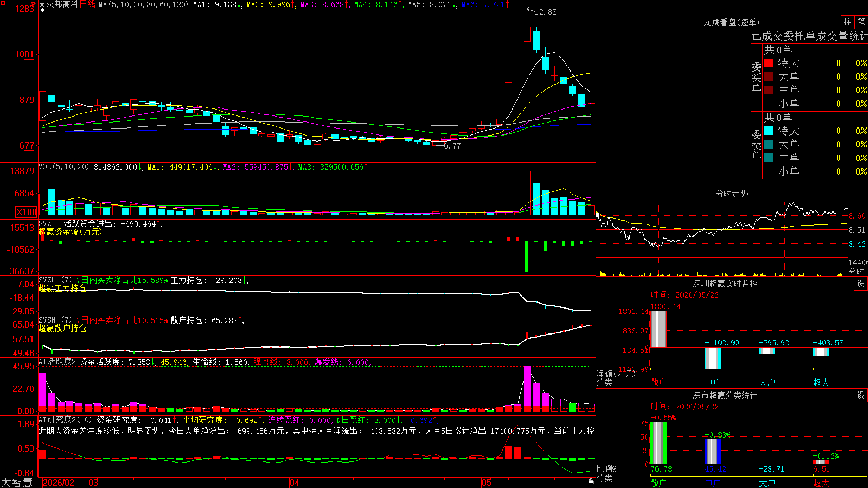Open 设 settings for 深市超赢分类统计
Screen dimensions: 868x488
(861, 396)
